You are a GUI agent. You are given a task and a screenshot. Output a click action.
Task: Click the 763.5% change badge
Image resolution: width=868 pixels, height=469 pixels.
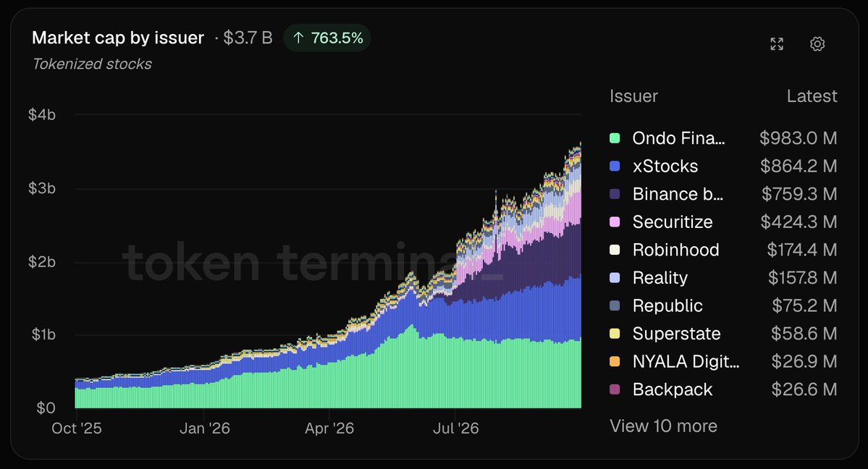pos(327,38)
